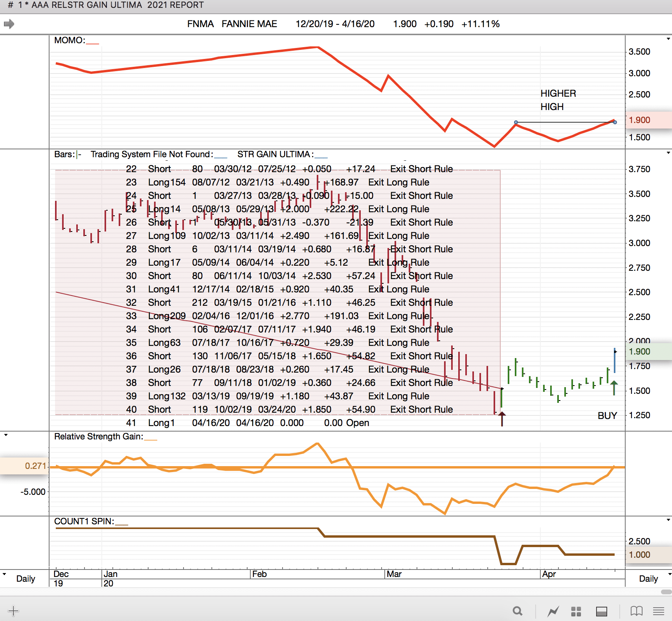Image resolution: width=672 pixels, height=621 pixels.
Task: Click the Trading System File Not Found swatch
Action: point(221,157)
